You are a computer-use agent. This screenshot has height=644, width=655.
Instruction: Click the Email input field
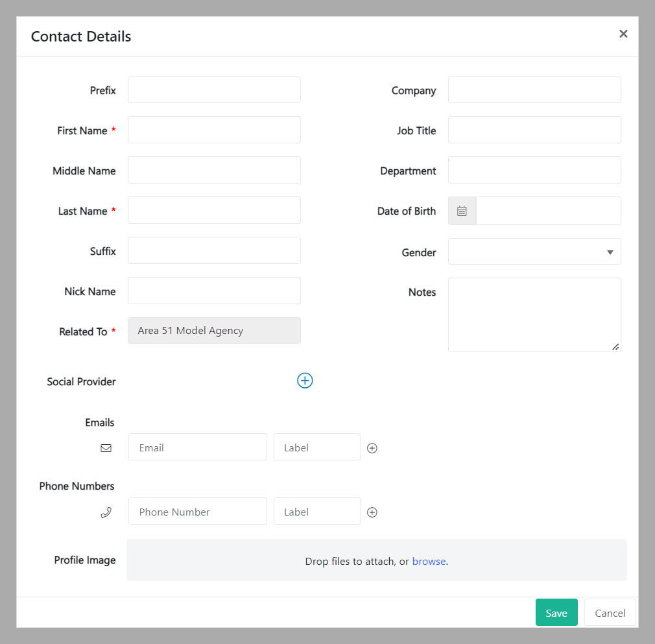(x=197, y=447)
